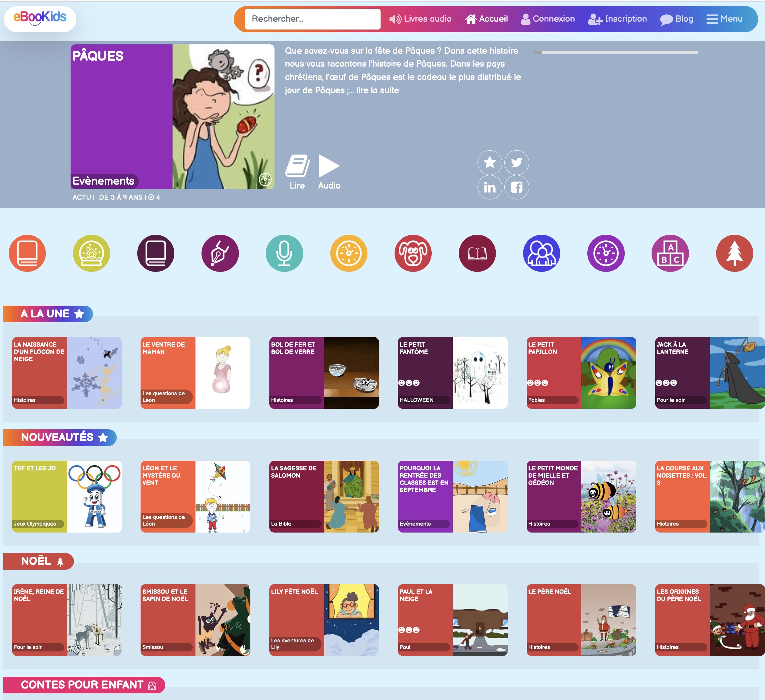This screenshot has height=700, width=765.
Task: Open the Connexion login page
Action: point(548,19)
